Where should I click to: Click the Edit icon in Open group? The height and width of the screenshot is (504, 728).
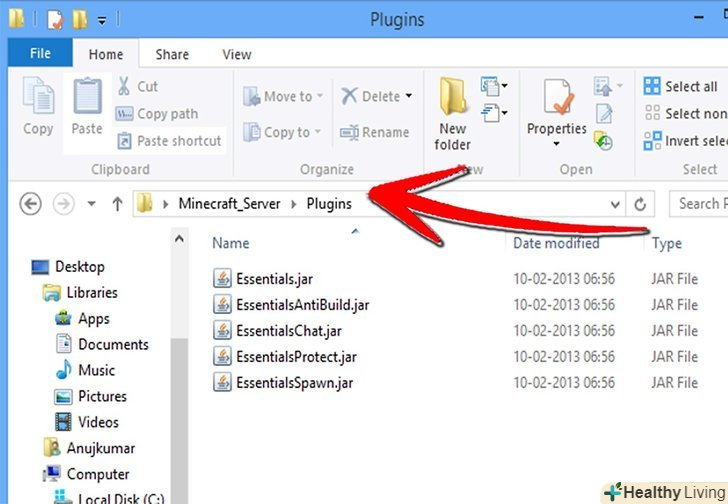[x=604, y=114]
